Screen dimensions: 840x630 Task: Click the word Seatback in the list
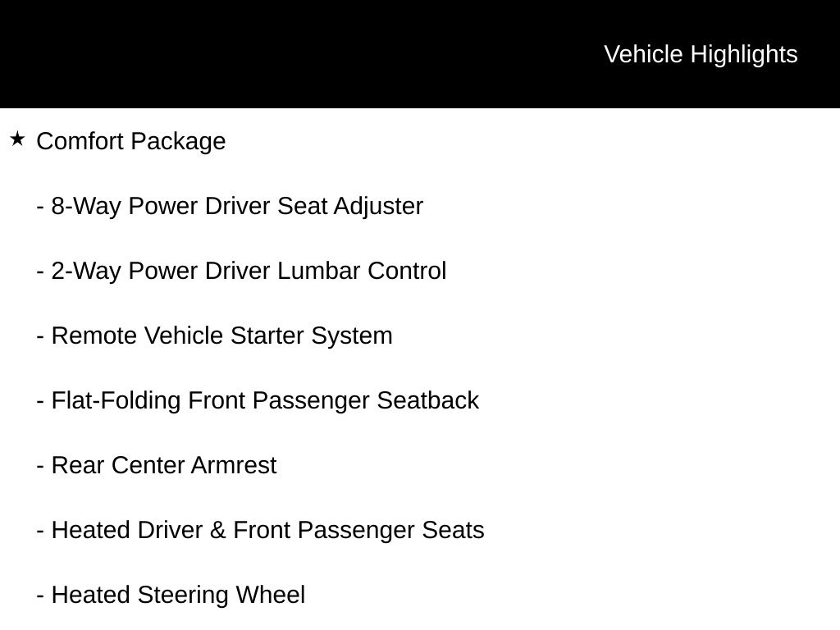pyautogui.click(x=428, y=400)
